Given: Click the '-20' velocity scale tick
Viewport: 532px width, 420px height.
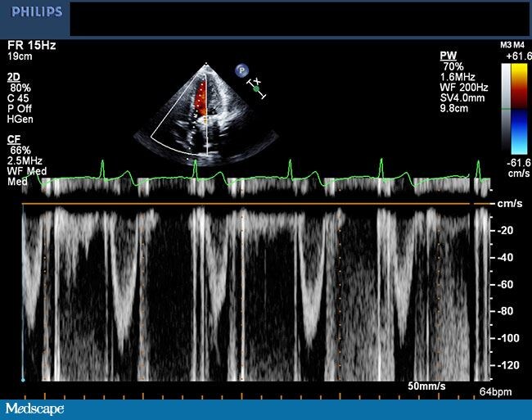Looking at the screenshot, I should [x=505, y=230].
